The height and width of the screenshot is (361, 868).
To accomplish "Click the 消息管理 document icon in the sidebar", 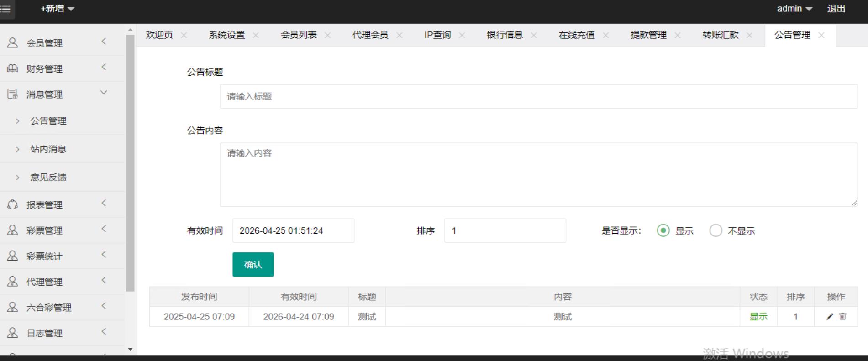I will click(12, 94).
